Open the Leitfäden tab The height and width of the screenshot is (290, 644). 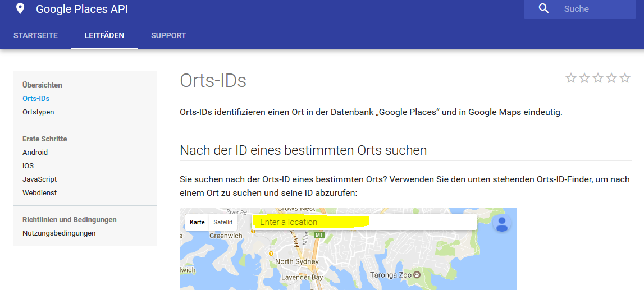104,36
